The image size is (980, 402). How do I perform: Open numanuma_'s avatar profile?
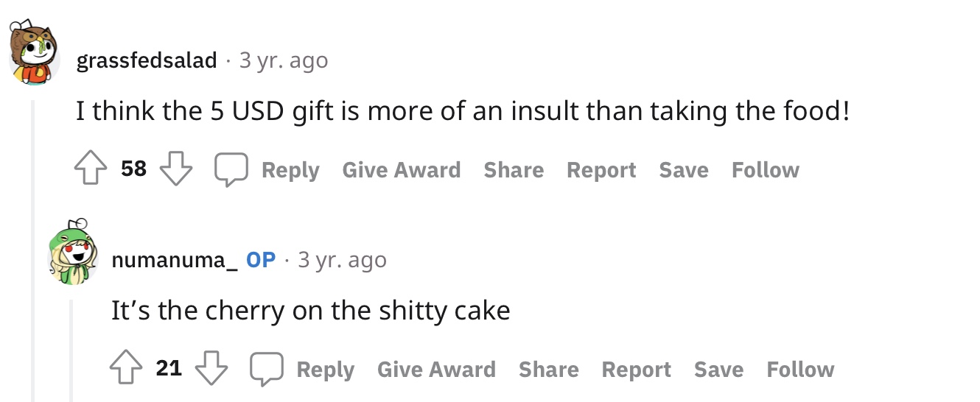(72, 253)
